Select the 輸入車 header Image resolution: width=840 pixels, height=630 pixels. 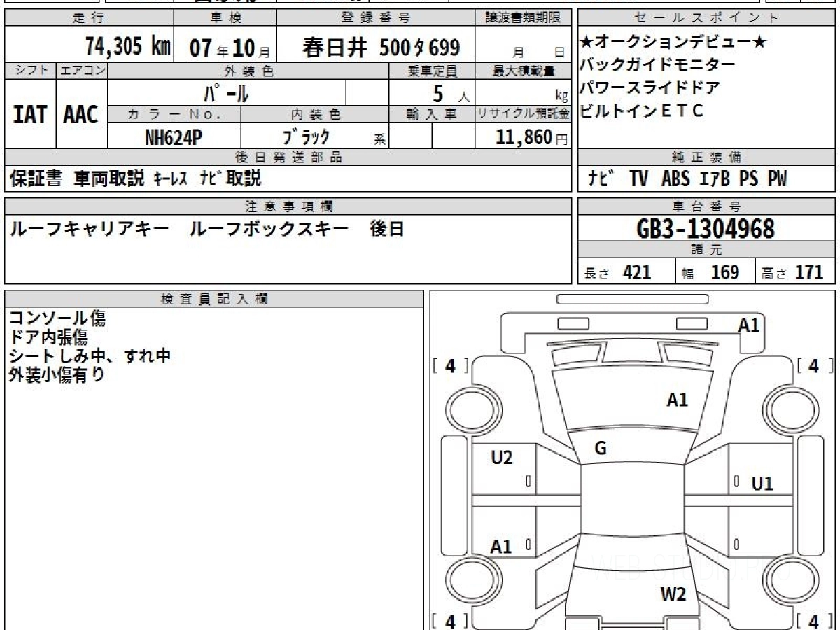[x=432, y=113]
